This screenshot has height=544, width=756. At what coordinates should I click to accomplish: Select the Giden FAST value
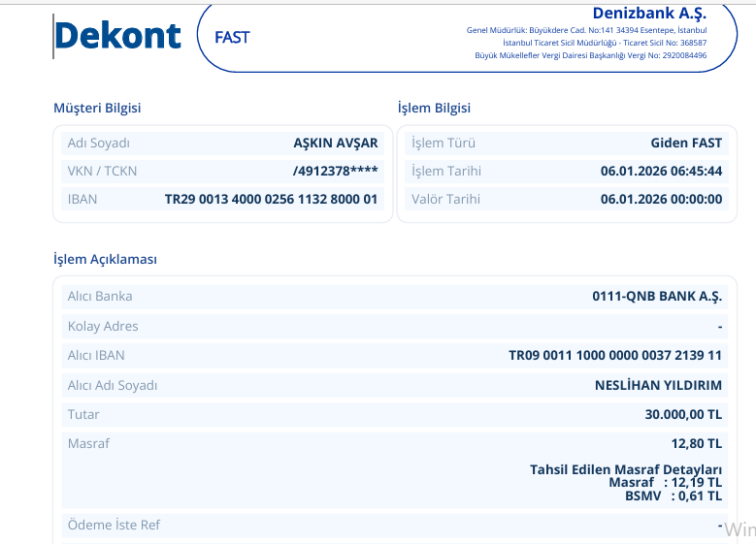[x=686, y=144]
